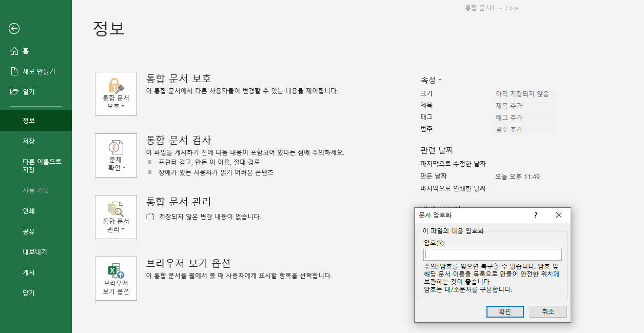Image resolution: width=644 pixels, height=333 pixels.
Task: Open the 공유 sidebar item
Action: [36, 231]
